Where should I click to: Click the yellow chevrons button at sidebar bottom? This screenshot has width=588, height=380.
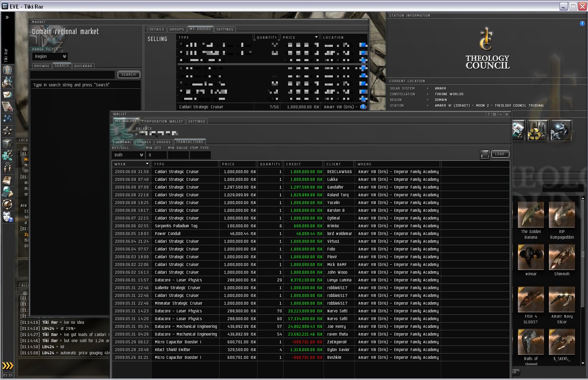(8, 366)
